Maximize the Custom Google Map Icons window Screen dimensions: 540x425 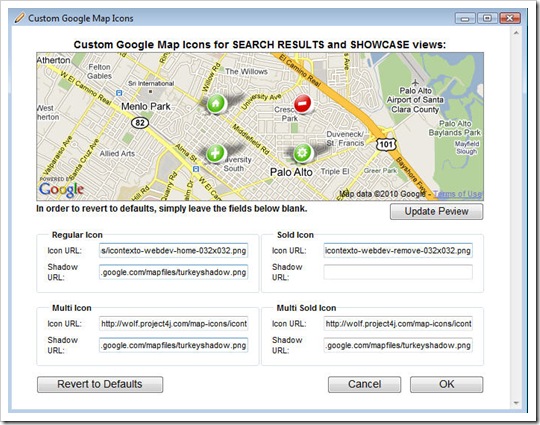coord(487,18)
